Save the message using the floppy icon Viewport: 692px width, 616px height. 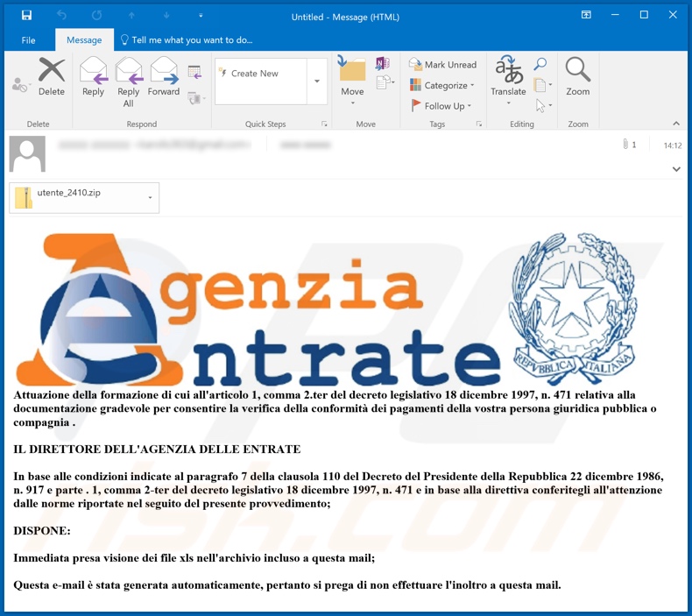(26, 16)
